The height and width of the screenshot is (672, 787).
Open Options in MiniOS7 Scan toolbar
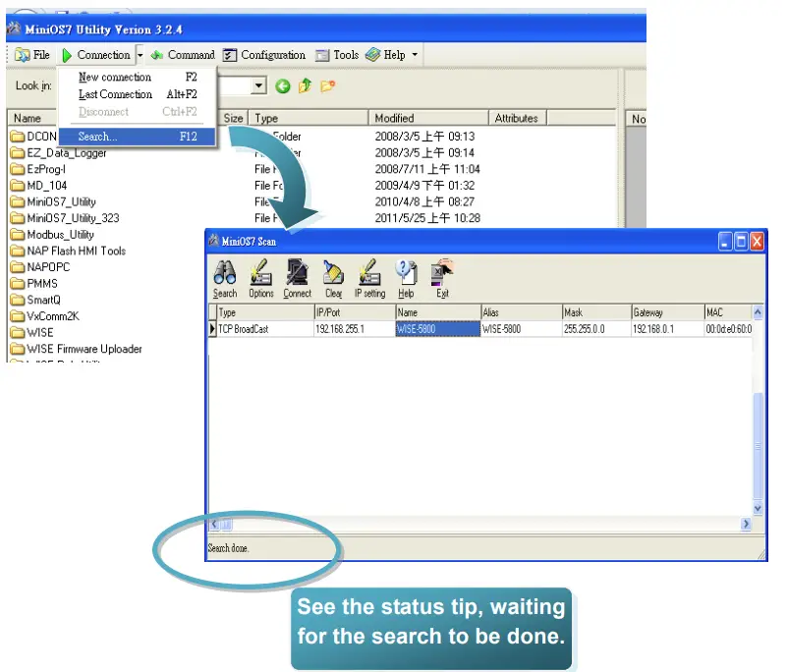[261, 279]
